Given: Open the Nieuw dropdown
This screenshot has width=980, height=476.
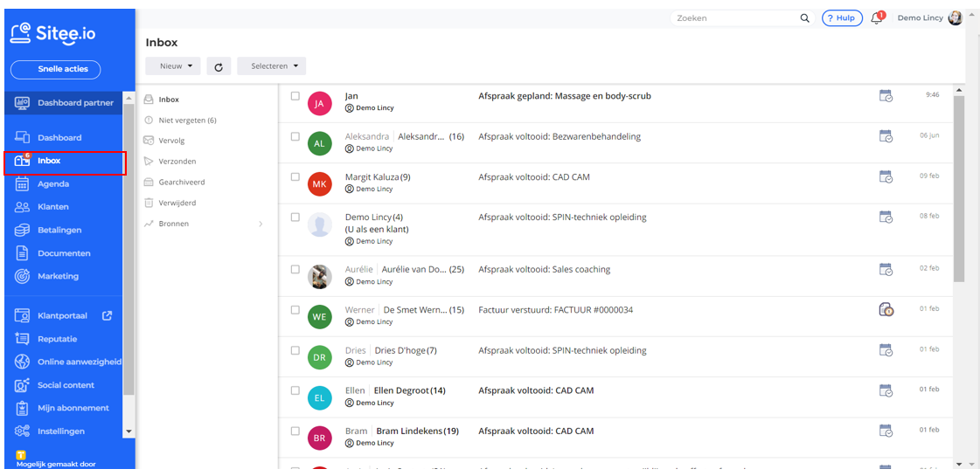Looking at the screenshot, I should tap(173, 66).
